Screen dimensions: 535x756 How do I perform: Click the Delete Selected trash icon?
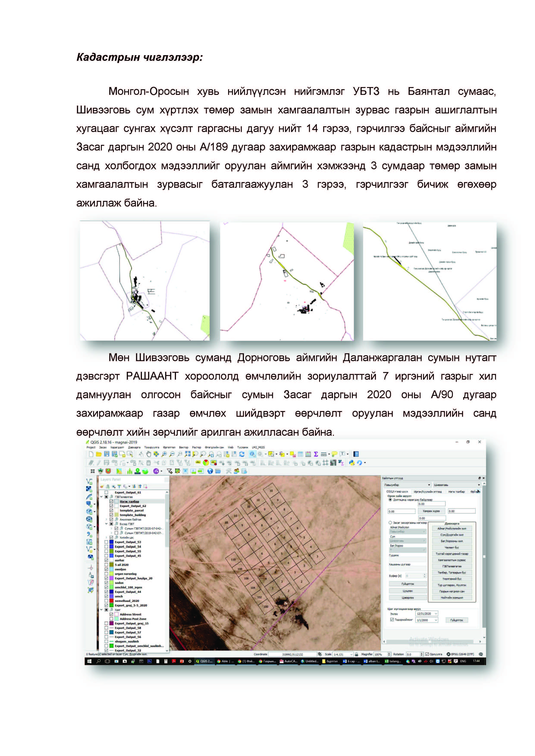(x=149, y=463)
